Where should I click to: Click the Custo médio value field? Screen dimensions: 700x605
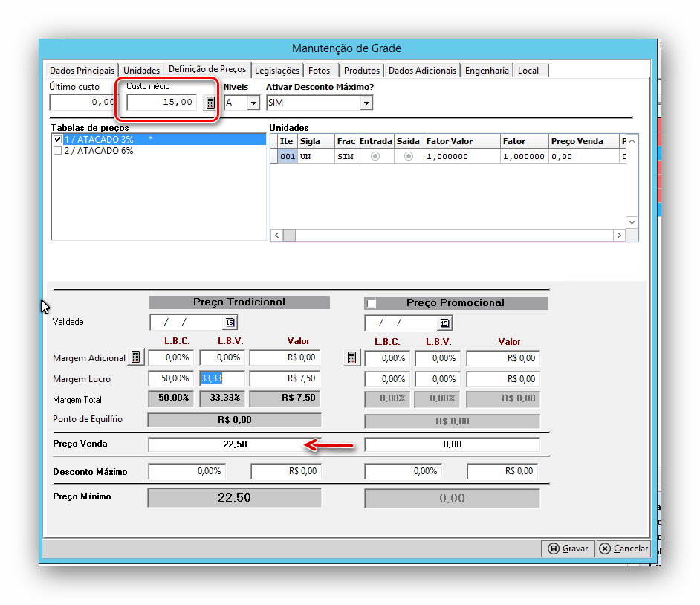[x=161, y=103]
